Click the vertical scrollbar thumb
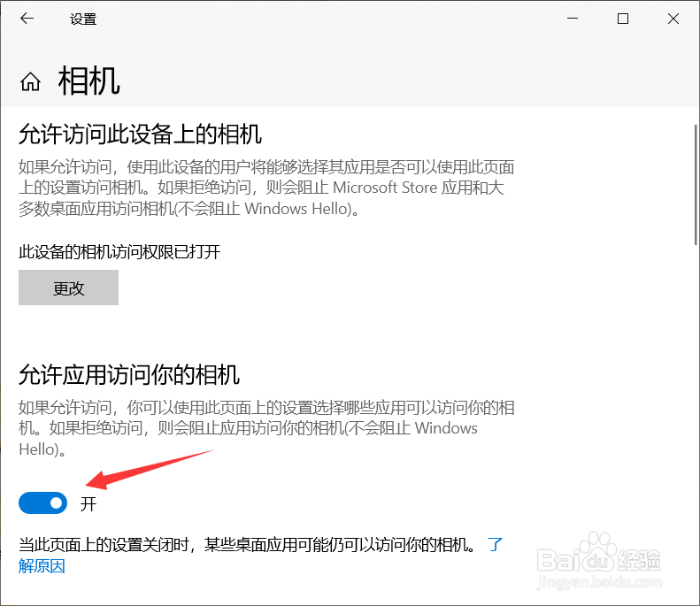 click(696, 185)
